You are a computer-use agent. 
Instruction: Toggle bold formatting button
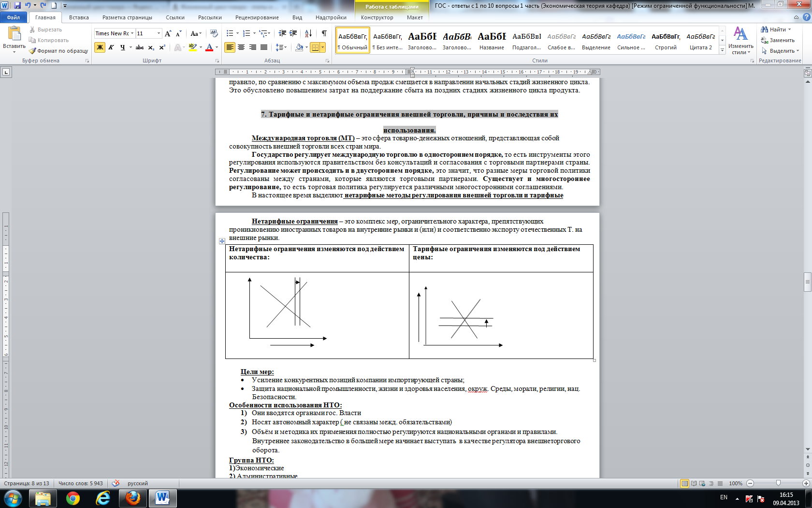(x=100, y=47)
